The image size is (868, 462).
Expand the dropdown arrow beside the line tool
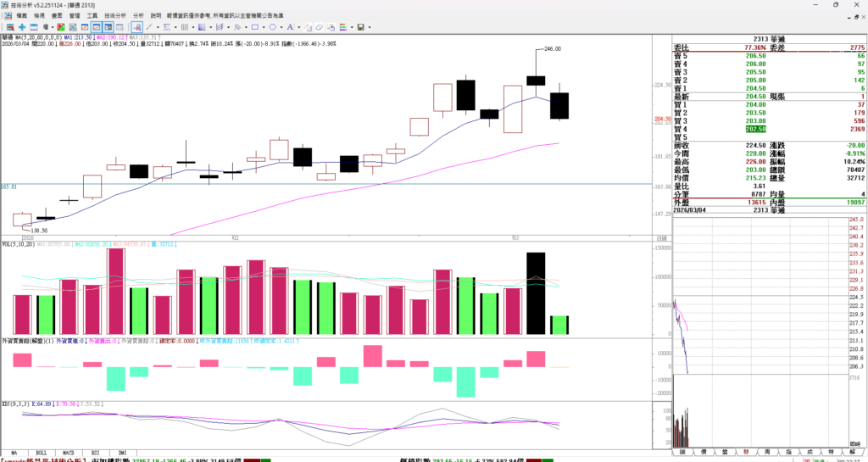(x=158, y=27)
